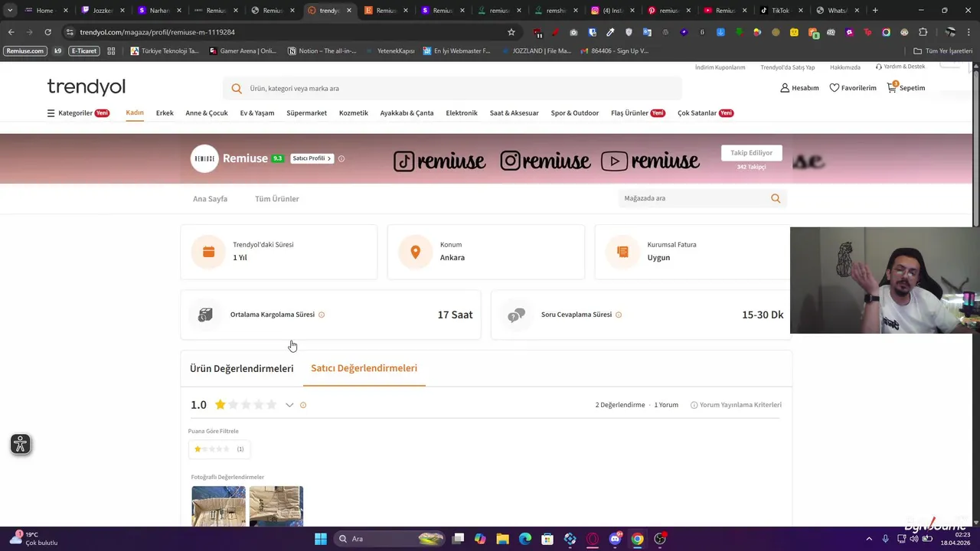This screenshot has height=551, width=980.
Task: Click the store search magnifier icon
Action: click(x=776, y=198)
